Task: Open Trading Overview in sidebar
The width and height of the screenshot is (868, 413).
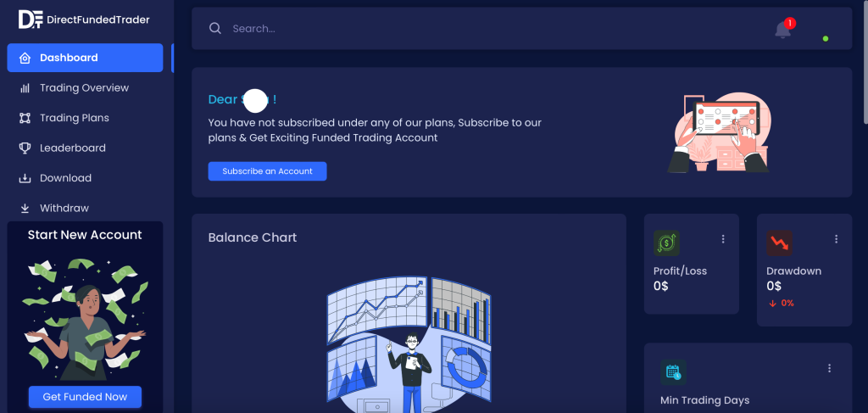Action: coord(86,88)
